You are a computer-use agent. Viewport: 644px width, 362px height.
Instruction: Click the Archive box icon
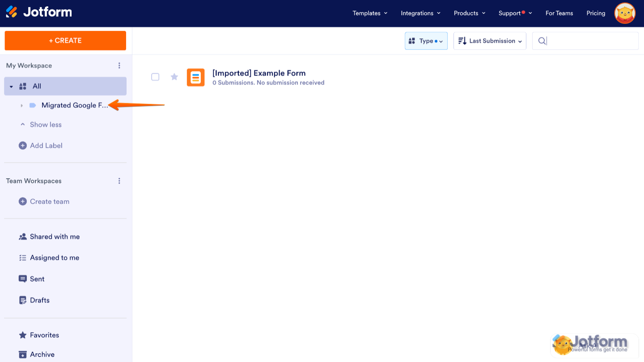pyautogui.click(x=23, y=355)
